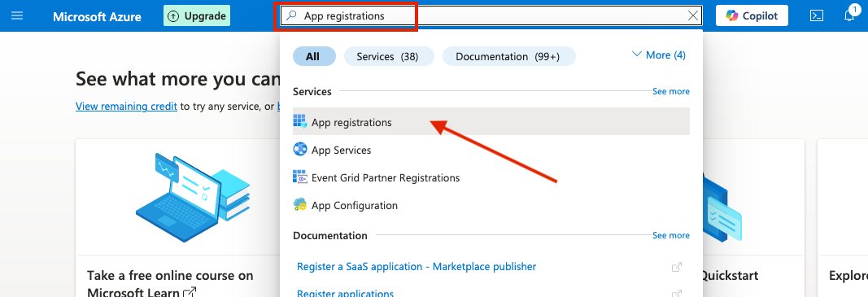The height and width of the screenshot is (297, 868).
Task: Open Register applications documentation link
Action: (345, 293)
